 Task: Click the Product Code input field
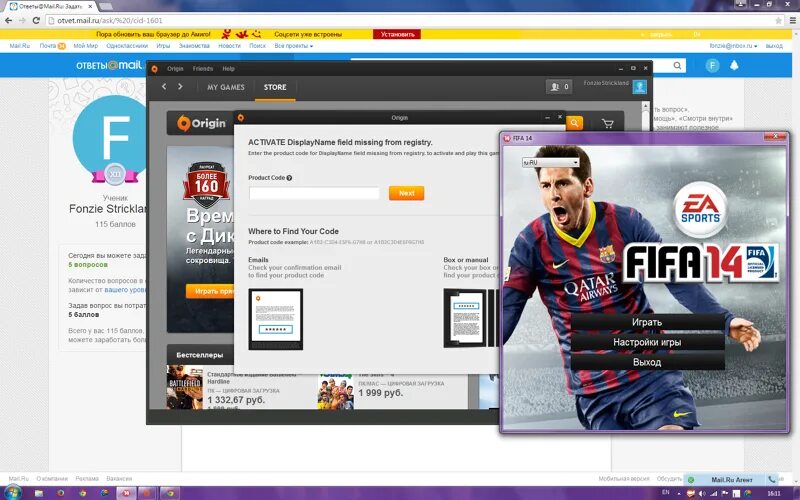(x=314, y=193)
